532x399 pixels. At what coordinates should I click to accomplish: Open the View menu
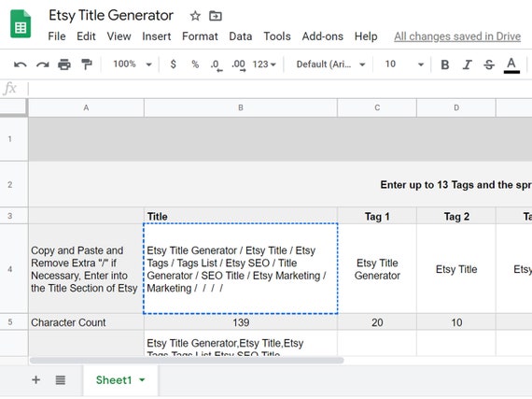coord(119,36)
